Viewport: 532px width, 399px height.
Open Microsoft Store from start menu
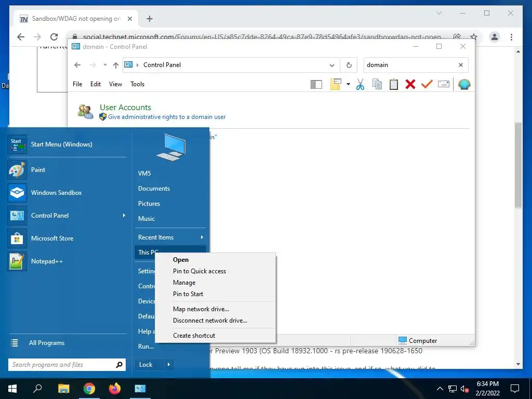coord(67,238)
